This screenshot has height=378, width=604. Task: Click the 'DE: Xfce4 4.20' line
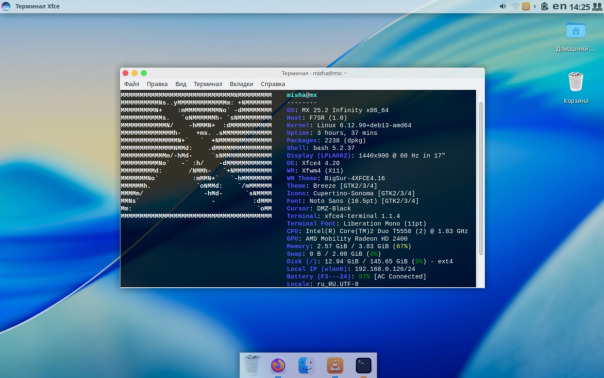pyautogui.click(x=313, y=163)
